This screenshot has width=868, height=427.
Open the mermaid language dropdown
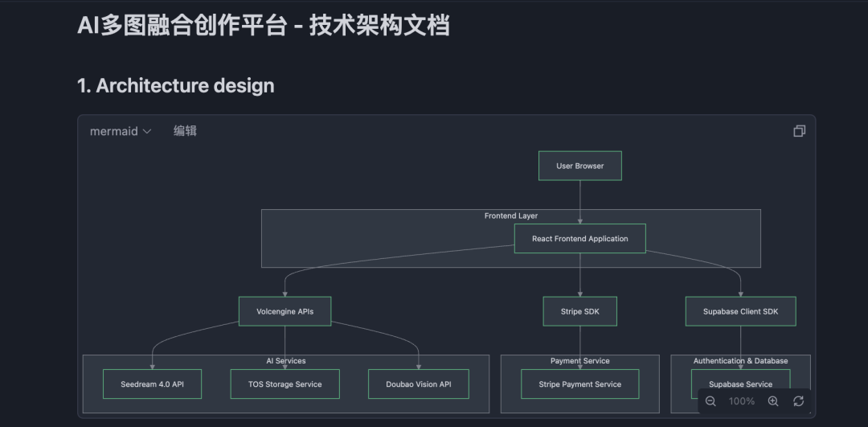point(121,131)
